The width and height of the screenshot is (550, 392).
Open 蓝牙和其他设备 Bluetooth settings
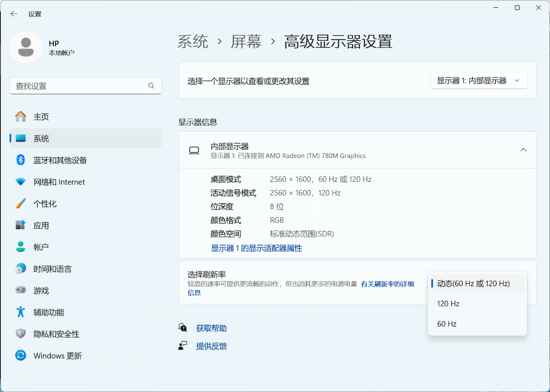[x=60, y=160]
